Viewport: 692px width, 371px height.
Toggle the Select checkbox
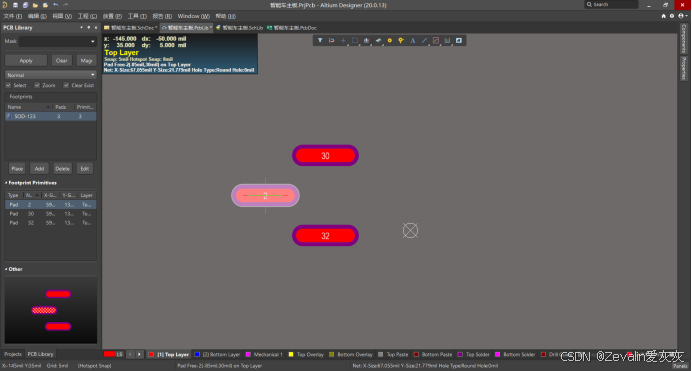tap(8, 85)
